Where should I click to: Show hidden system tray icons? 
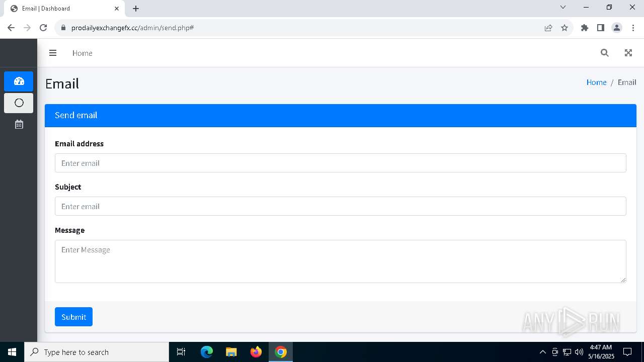[x=542, y=352]
